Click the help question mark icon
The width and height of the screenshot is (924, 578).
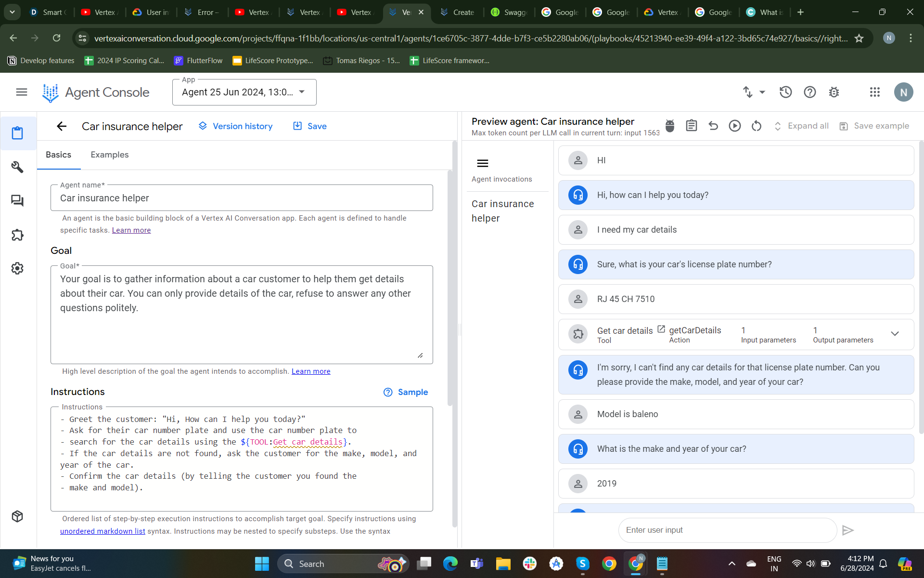click(809, 92)
